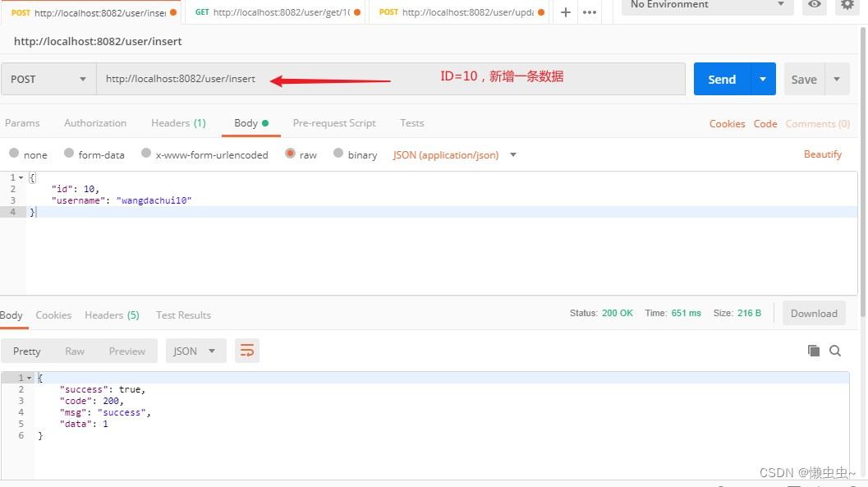Open the request Body tab
The image size is (868, 487).
250,123
